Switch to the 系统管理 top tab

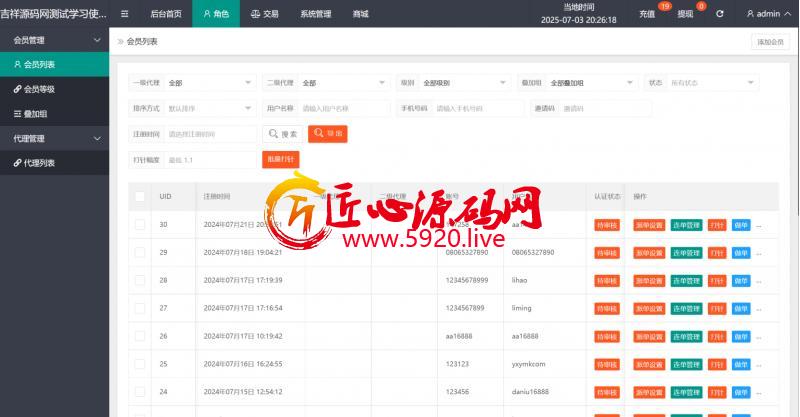tap(316, 14)
